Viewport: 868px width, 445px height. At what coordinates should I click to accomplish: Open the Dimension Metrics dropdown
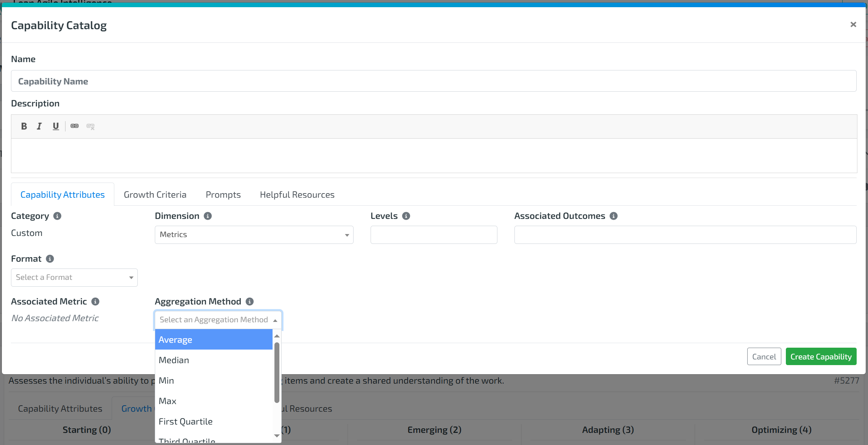[x=254, y=235]
